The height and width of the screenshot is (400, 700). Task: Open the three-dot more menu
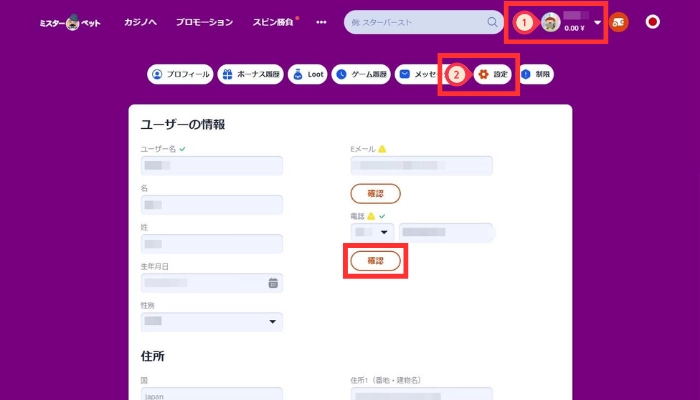(x=321, y=22)
